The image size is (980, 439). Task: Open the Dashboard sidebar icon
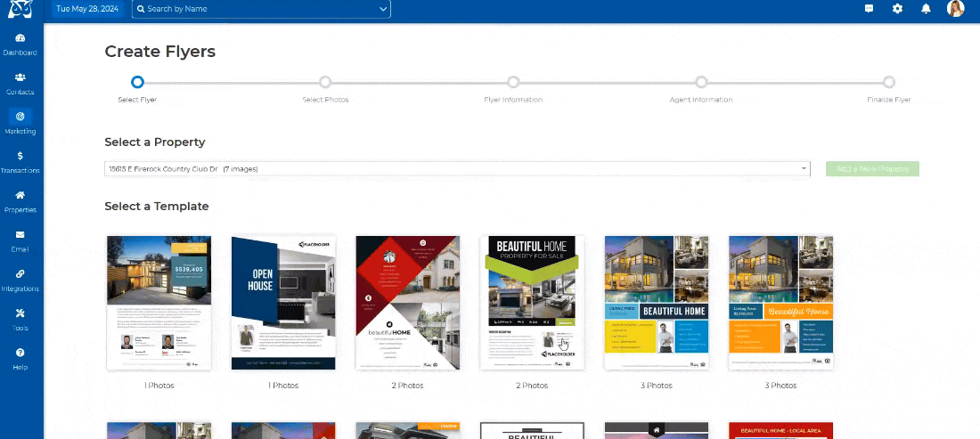click(x=20, y=38)
